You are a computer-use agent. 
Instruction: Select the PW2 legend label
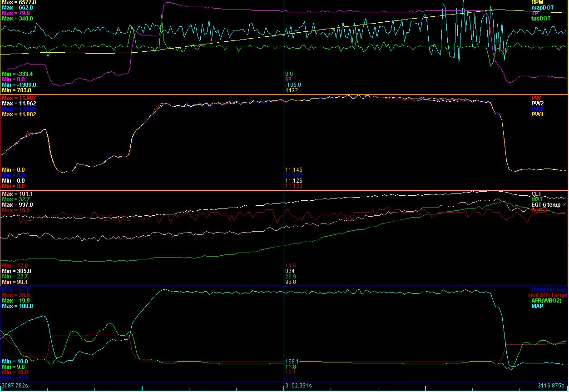(x=538, y=104)
